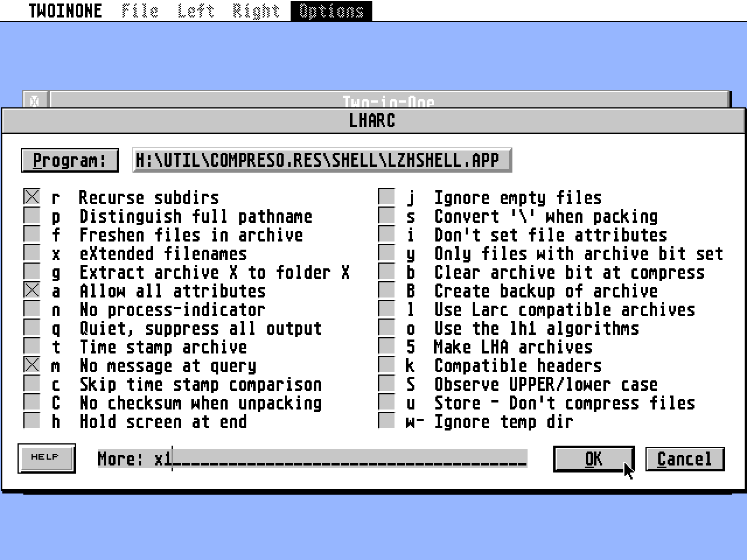747x560 pixels.
Task: Uncheck No message at query
Action: pyautogui.click(x=32, y=365)
